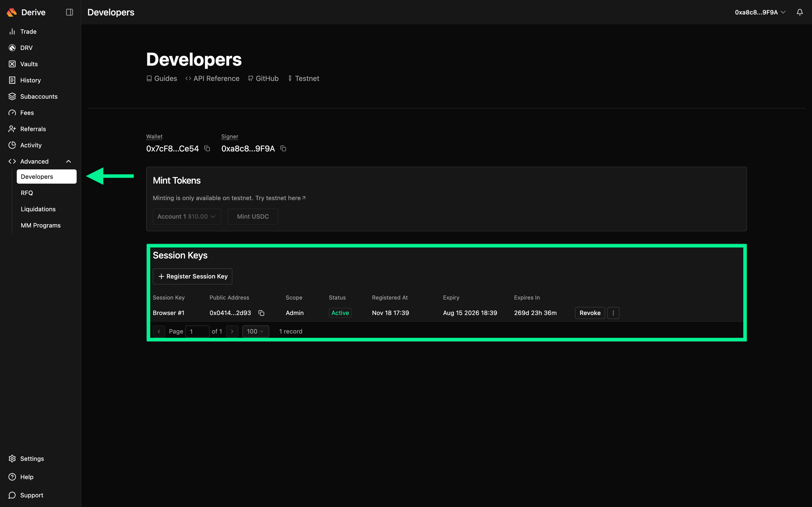
Task: Revoke the Browser #1 session key
Action: 590,313
